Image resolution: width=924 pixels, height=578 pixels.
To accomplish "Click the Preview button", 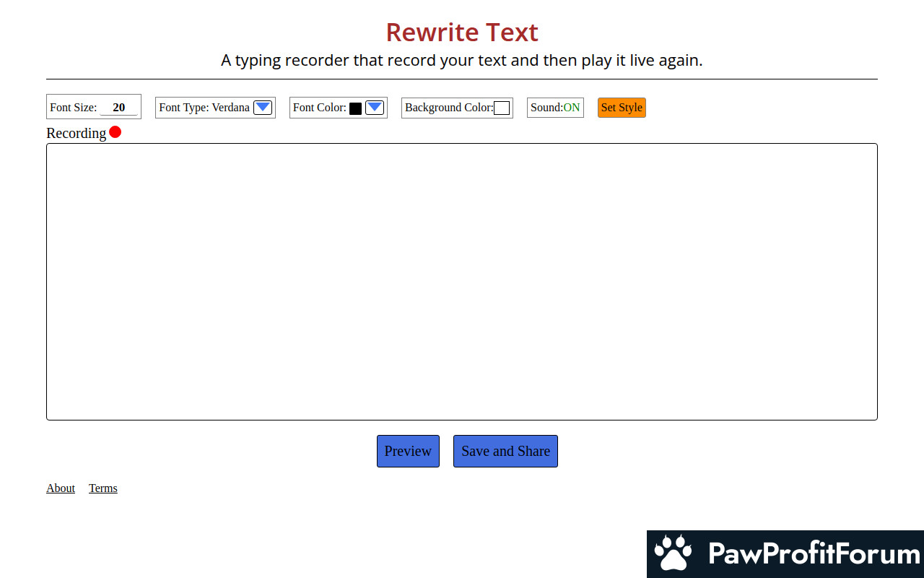I will (408, 451).
